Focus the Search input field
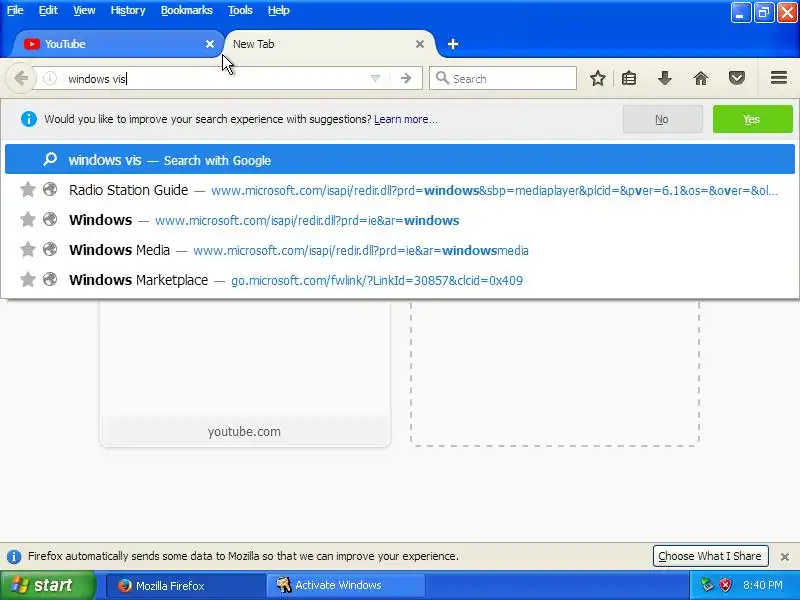 point(503,79)
